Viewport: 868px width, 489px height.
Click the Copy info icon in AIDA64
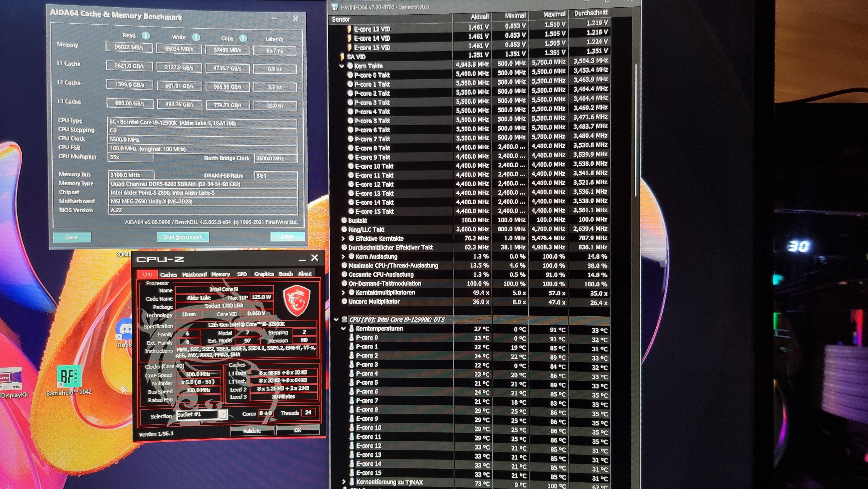[x=243, y=38]
